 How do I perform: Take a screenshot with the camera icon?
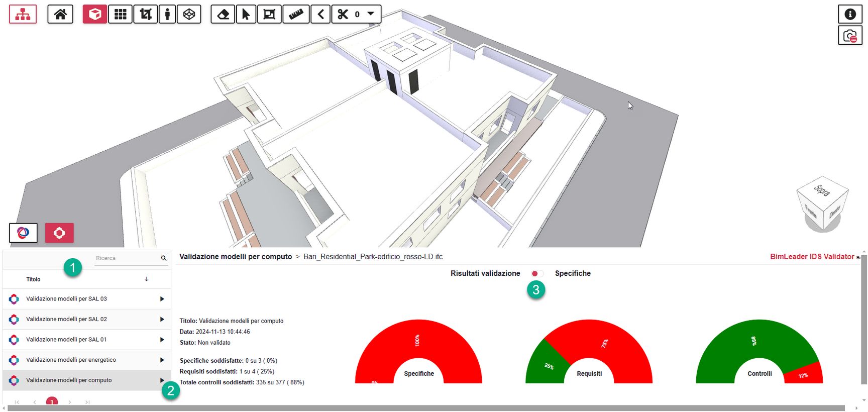[x=850, y=36]
